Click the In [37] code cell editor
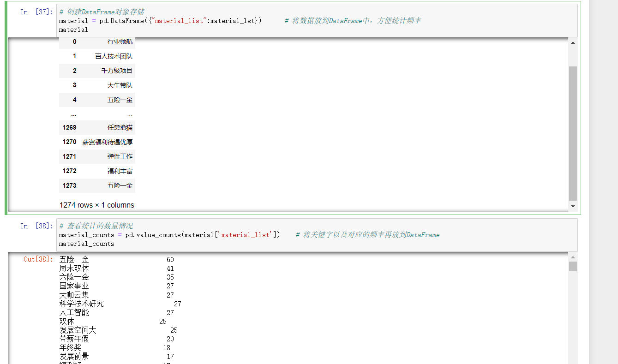The width and height of the screenshot is (618, 364). tap(317, 20)
